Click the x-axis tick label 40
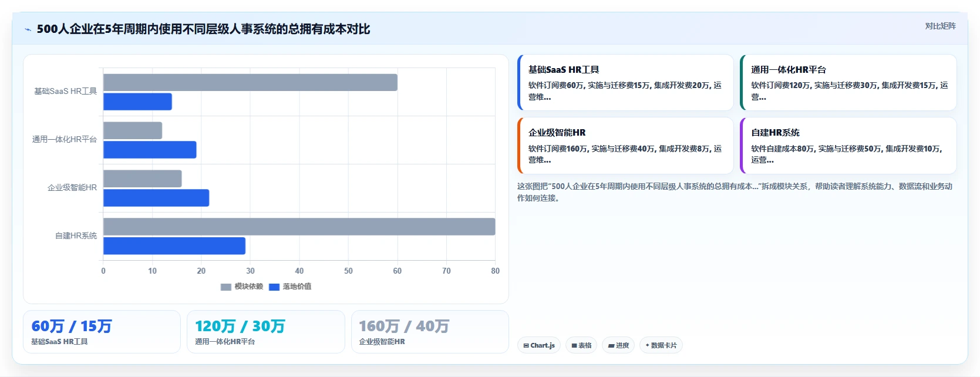This screenshot has width=980, height=377. point(299,271)
